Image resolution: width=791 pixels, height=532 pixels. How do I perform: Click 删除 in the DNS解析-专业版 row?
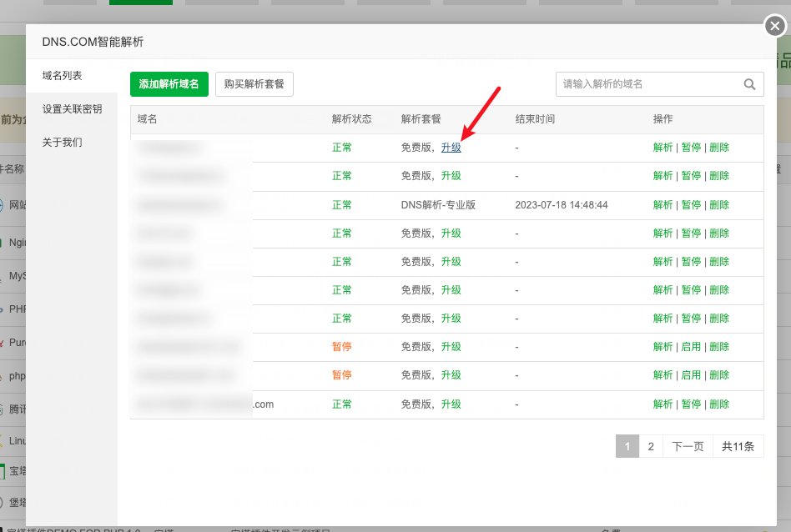coord(719,205)
